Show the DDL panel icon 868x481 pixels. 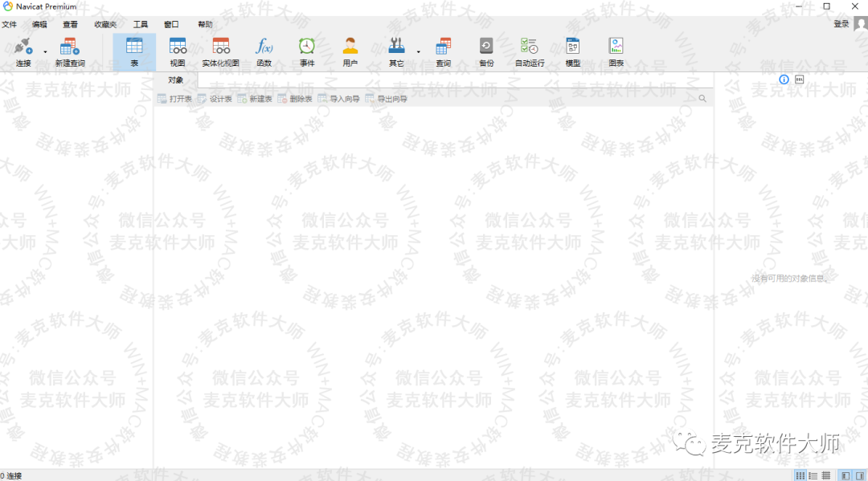(x=800, y=79)
